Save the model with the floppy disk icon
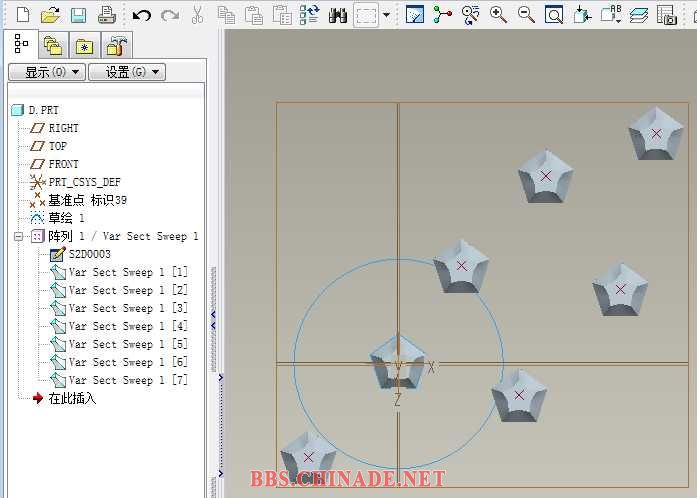Viewport: 697px width, 498px height. (78, 15)
